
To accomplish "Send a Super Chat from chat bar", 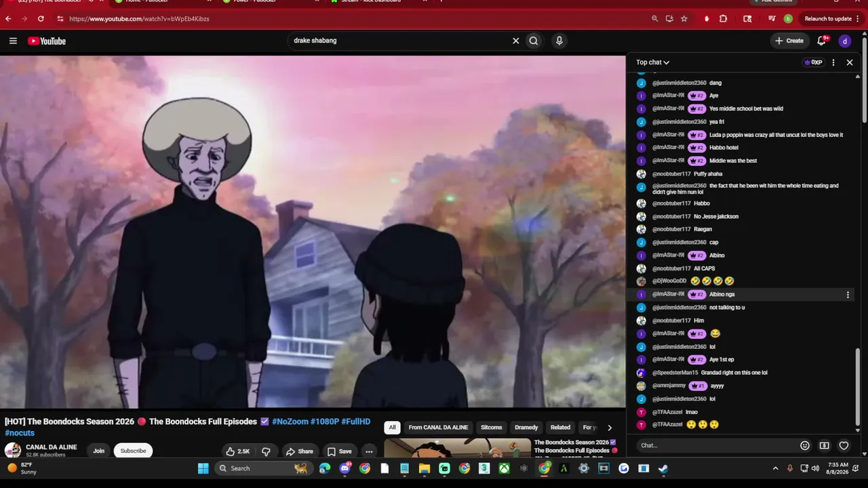I will (825, 445).
